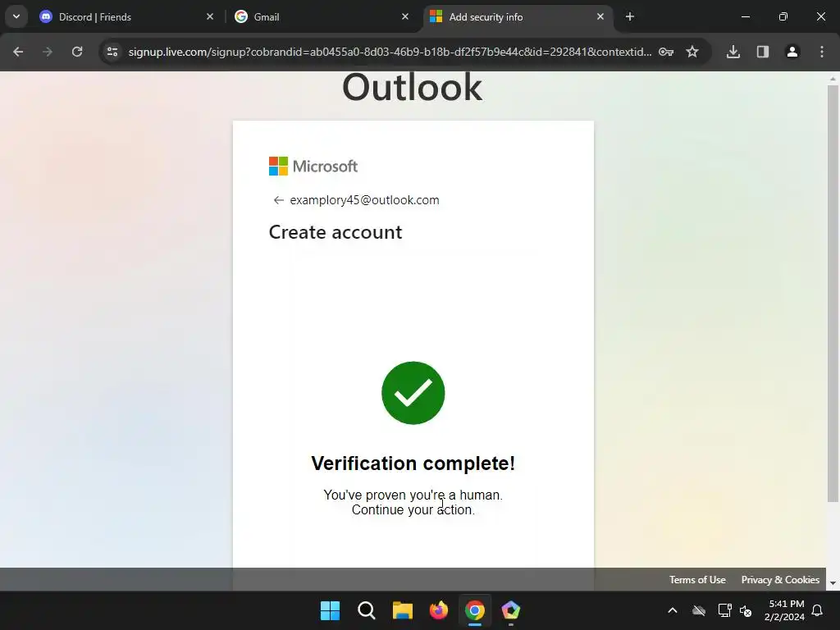The image size is (840, 630).
Task: Click the Create account heading
Action: [x=336, y=232]
